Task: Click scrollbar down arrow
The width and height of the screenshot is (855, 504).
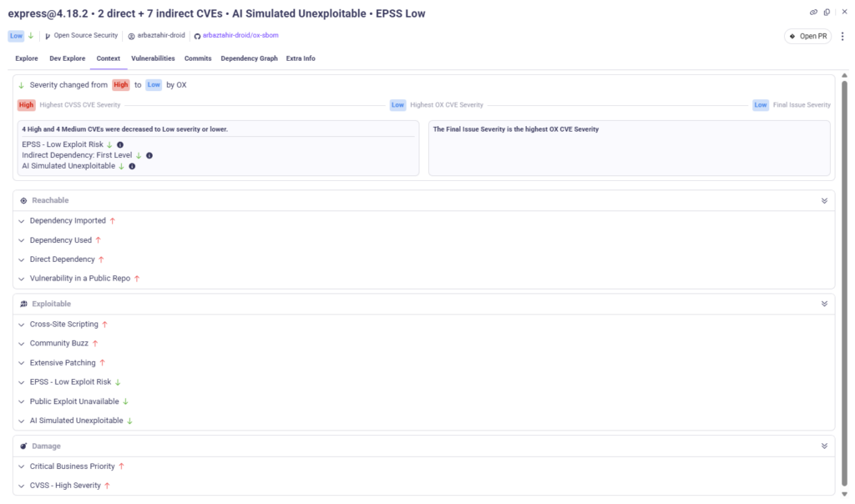Action: click(x=845, y=494)
